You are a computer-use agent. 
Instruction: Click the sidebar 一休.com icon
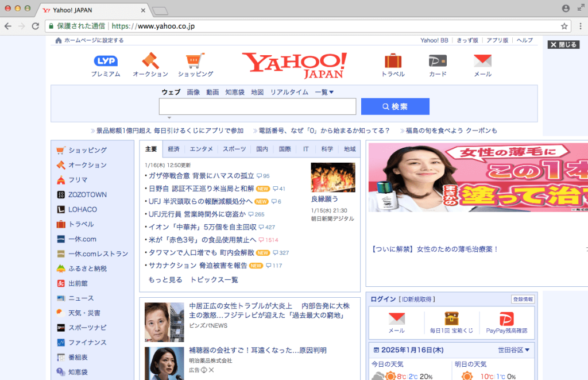coord(61,239)
